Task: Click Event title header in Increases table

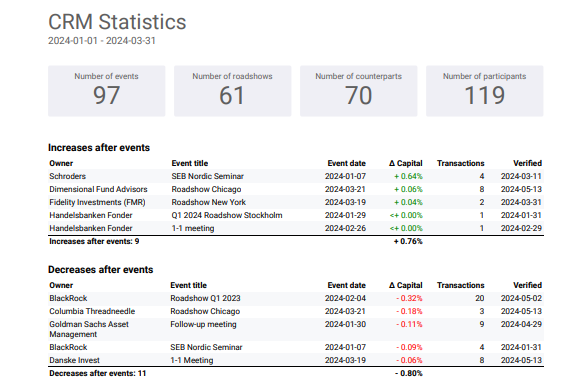Action: (190, 163)
